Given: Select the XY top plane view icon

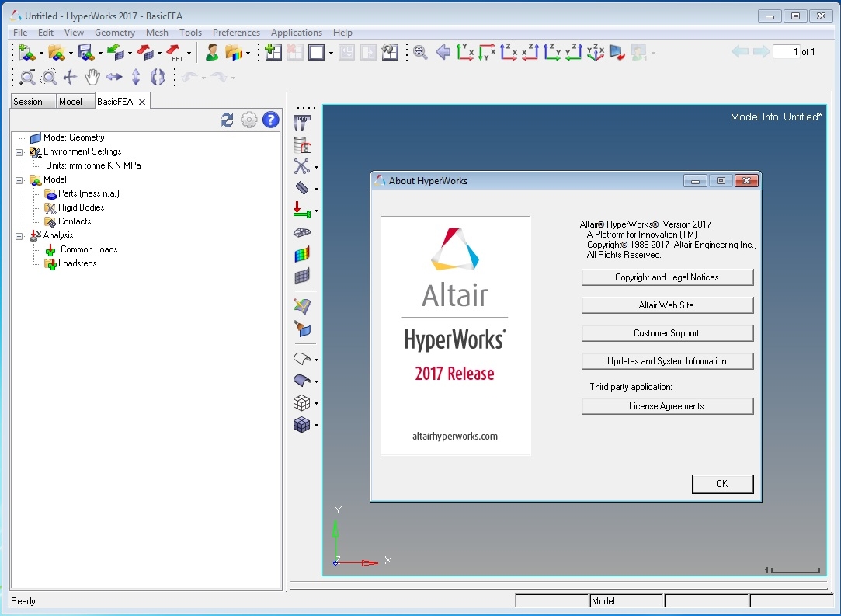Looking at the screenshot, I should [x=464, y=52].
